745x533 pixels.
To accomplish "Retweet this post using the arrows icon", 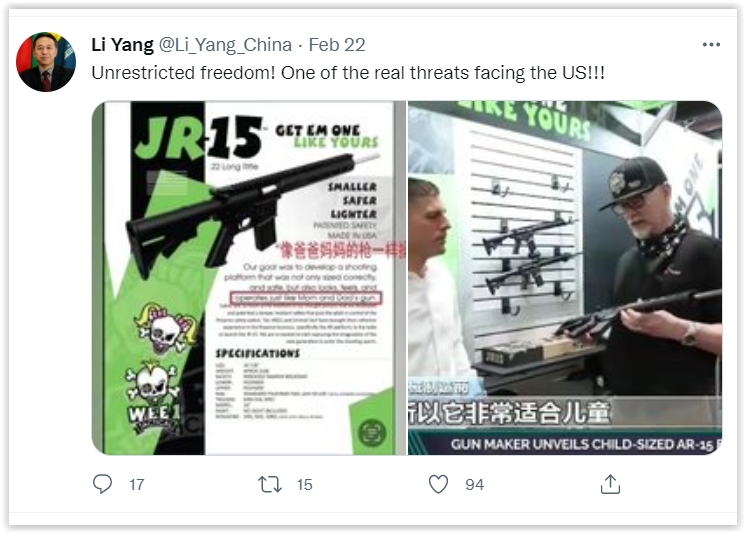I will [x=270, y=485].
